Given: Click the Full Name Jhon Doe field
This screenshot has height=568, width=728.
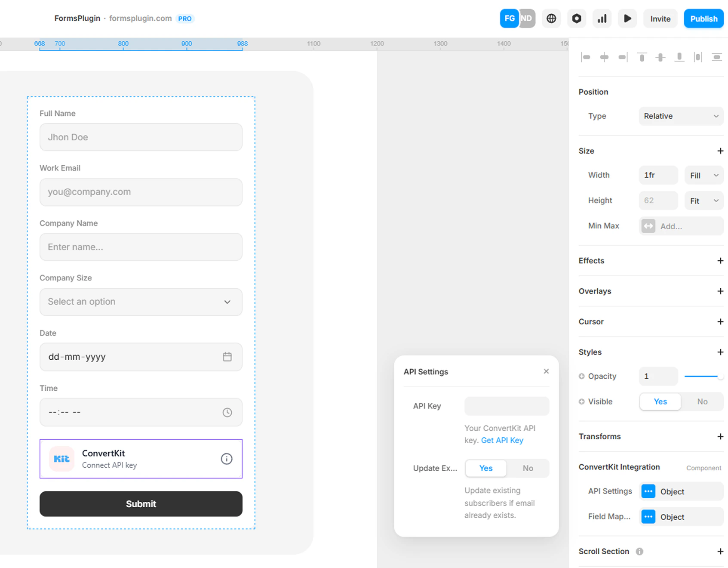Looking at the screenshot, I should click(141, 137).
